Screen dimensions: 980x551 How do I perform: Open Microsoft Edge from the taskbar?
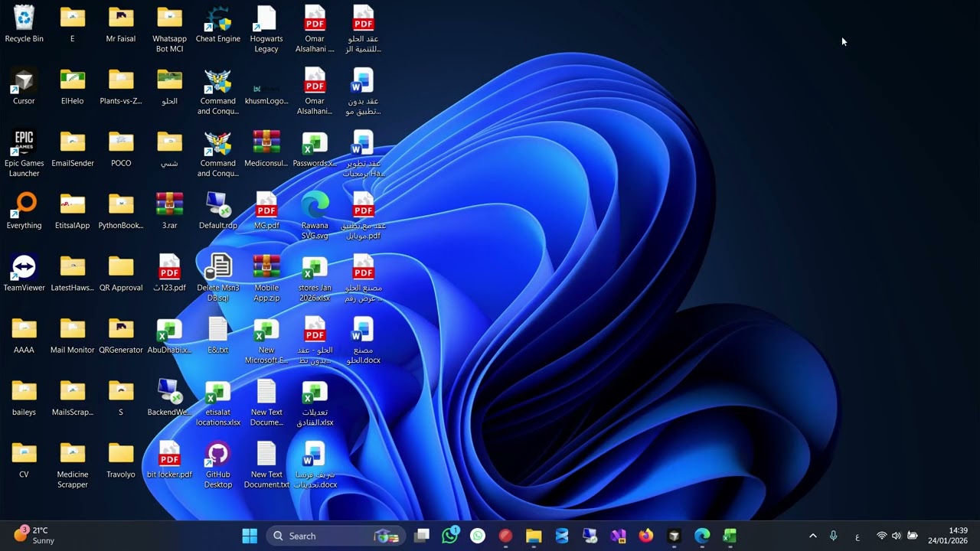tap(702, 536)
